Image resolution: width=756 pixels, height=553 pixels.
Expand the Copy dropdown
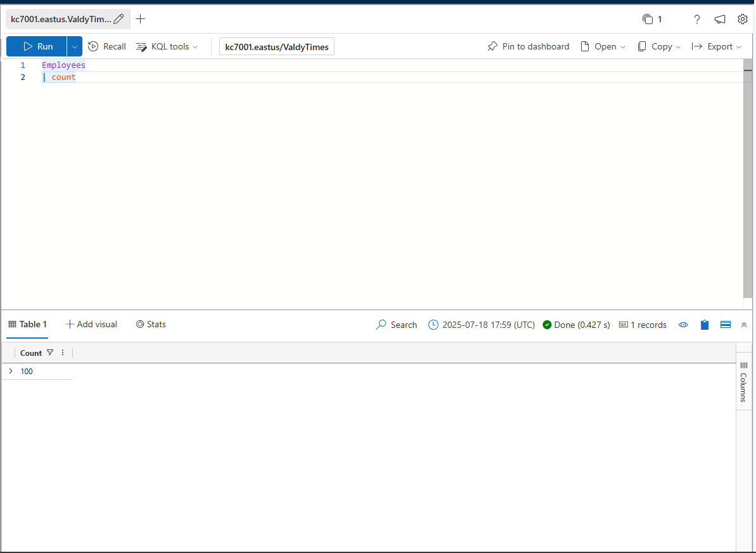[659, 46]
